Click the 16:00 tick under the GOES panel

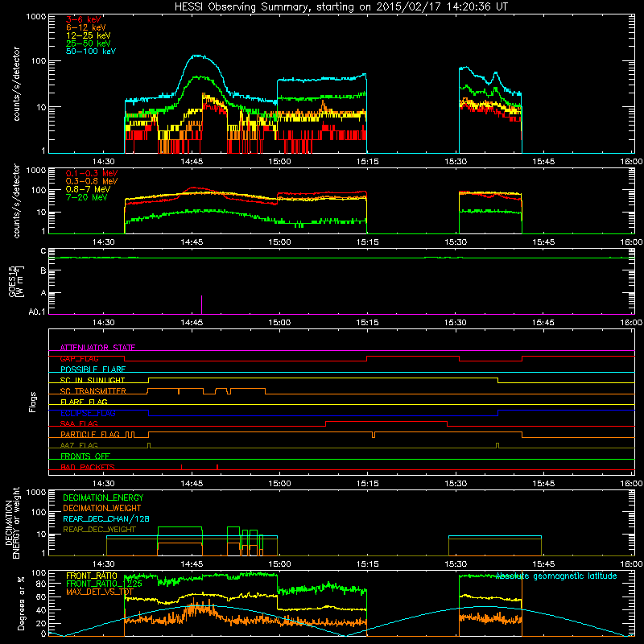coord(631,323)
